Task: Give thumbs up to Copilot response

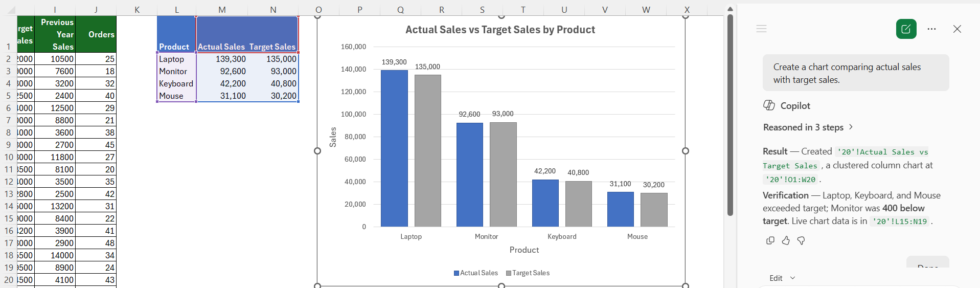Action: coord(786,240)
